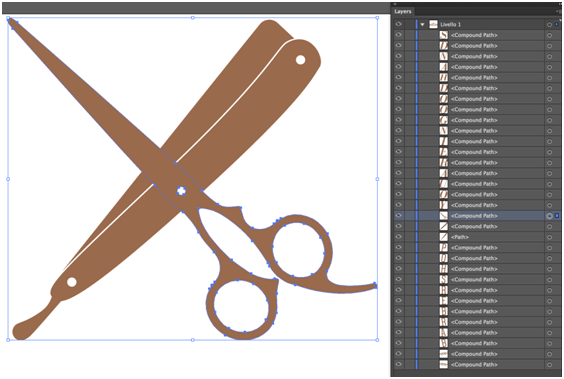
Task: Click the bottom-right corner bounding box handle
Action: [x=377, y=340]
